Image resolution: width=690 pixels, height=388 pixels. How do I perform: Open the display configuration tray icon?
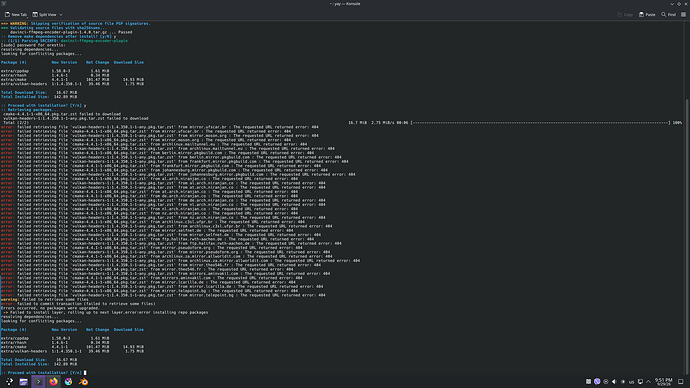click(x=640, y=382)
